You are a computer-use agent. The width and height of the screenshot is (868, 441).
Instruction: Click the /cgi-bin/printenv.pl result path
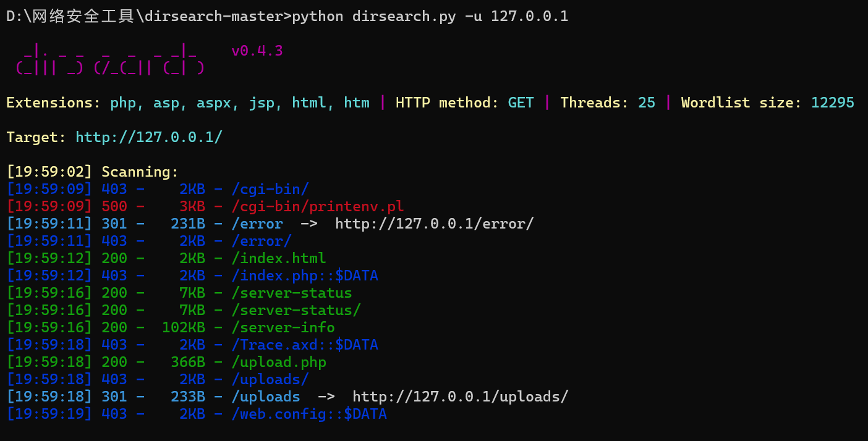[318, 206]
